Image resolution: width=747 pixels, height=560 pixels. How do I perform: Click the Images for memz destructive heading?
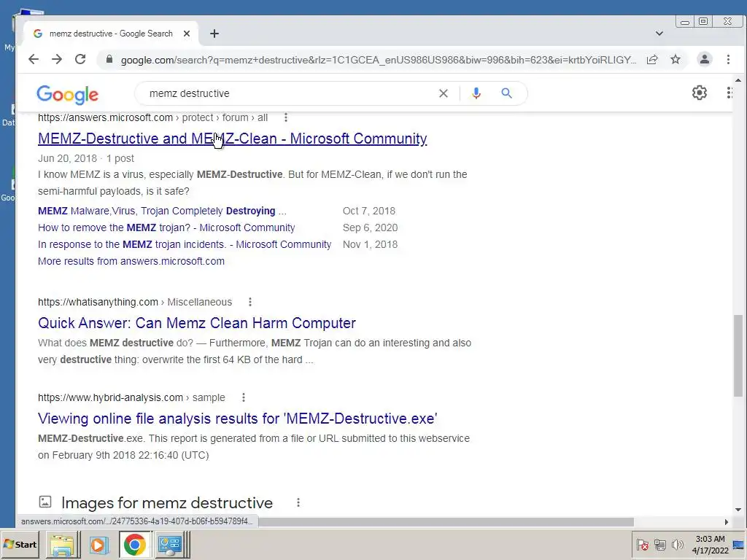click(167, 503)
